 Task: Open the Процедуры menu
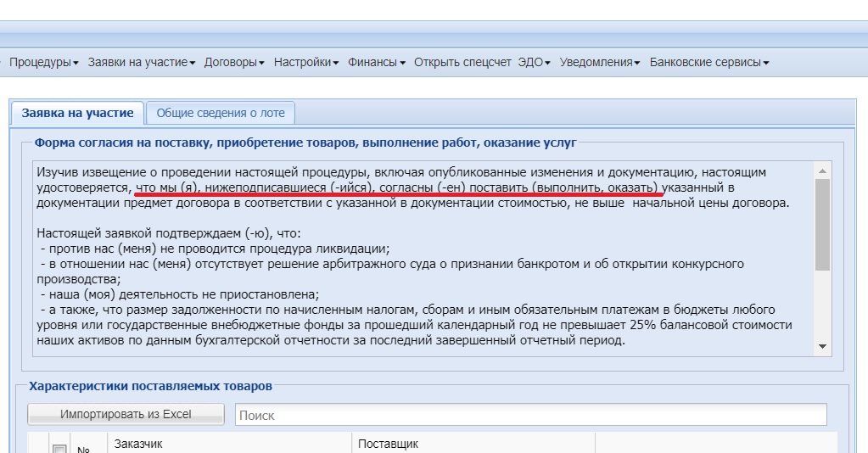click(43, 62)
